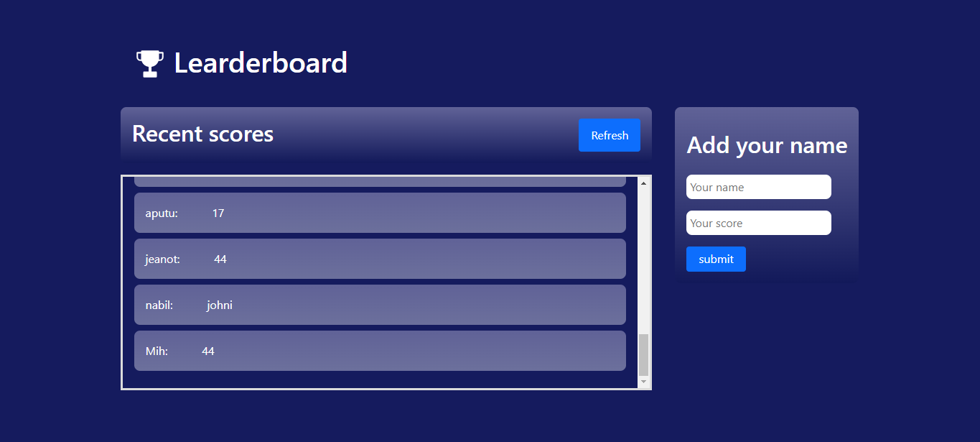This screenshot has width=980, height=442.
Task: Click the score value 17 beside aputu
Action: (x=218, y=213)
